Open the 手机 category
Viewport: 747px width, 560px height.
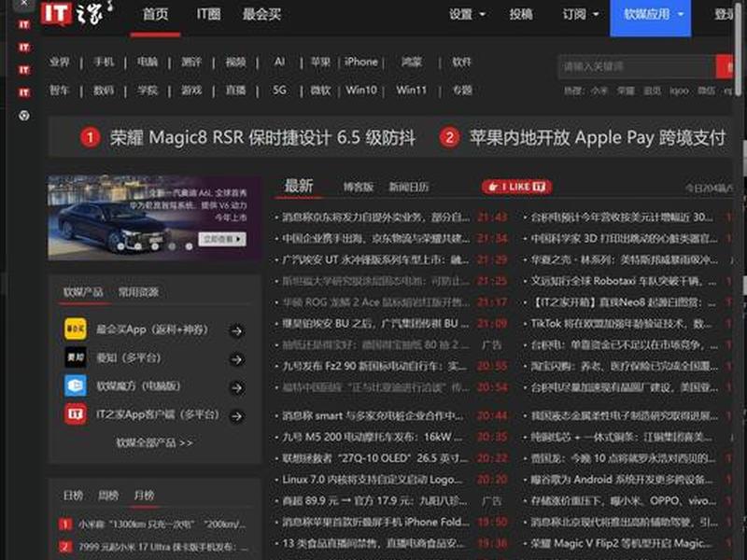(x=104, y=62)
